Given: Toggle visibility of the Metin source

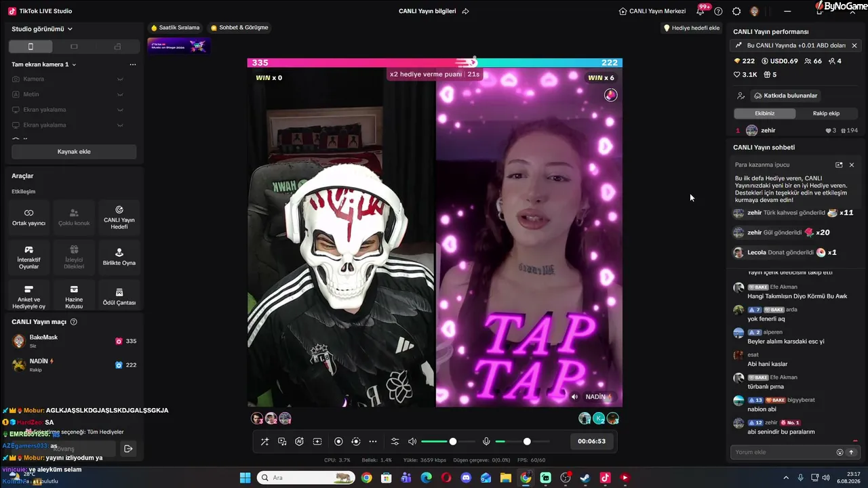Looking at the screenshot, I should coord(120,94).
